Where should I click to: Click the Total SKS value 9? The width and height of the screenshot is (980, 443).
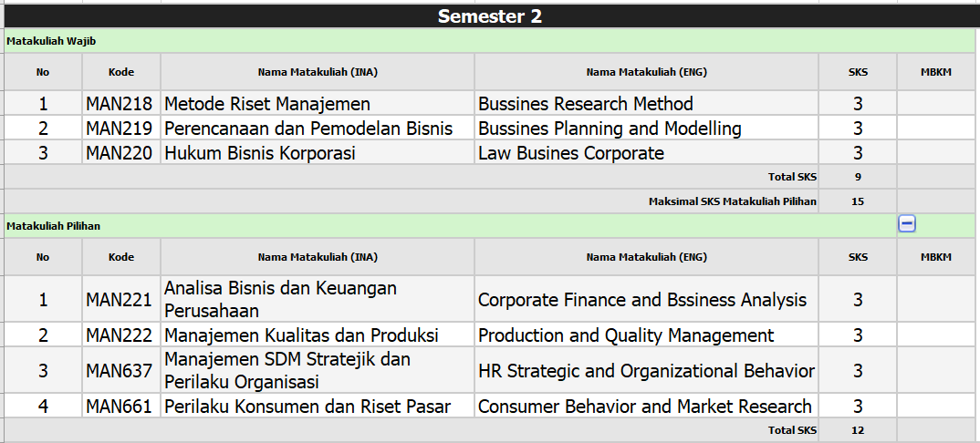pyautogui.click(x=858, y=177)
